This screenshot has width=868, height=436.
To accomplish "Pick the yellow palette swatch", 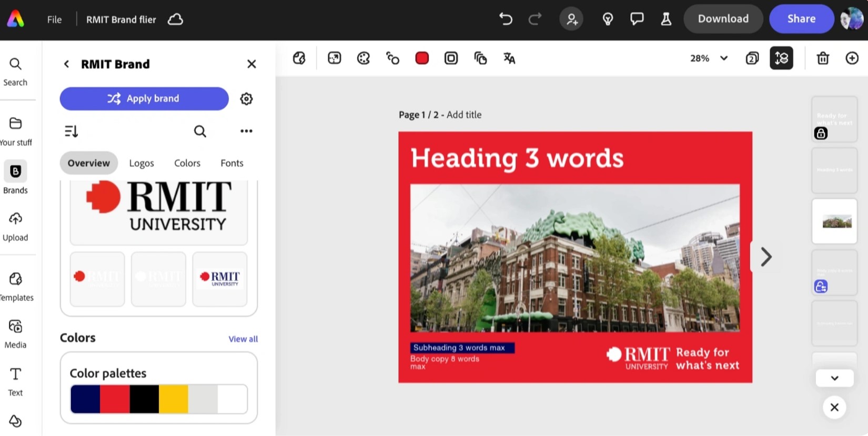I will pyautogui.click(x=174, y=399).
